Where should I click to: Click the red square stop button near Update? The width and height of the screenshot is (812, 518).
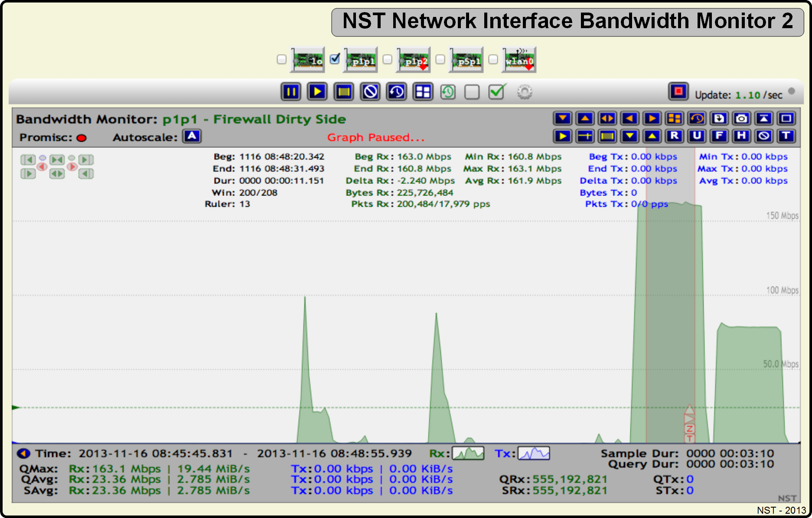678,91
